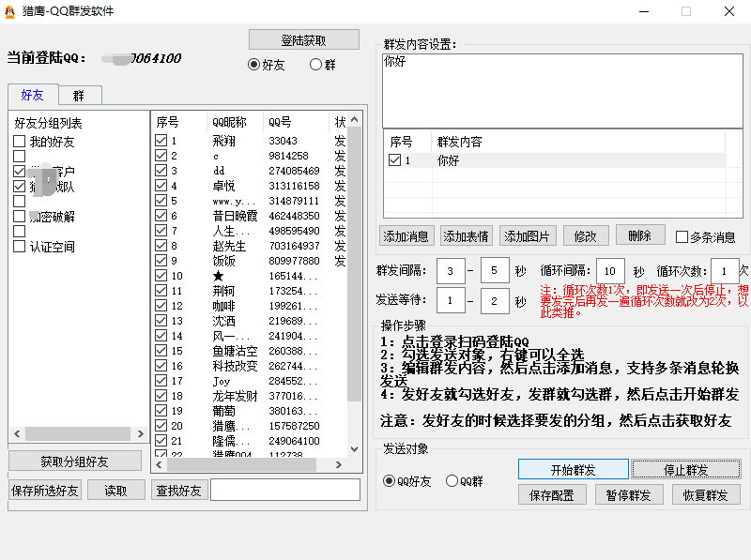The width and height of the screenshot is (751, 560).
Task: Click the 添加消息 button
Action: pyautogui.click(x=406, y=236)
